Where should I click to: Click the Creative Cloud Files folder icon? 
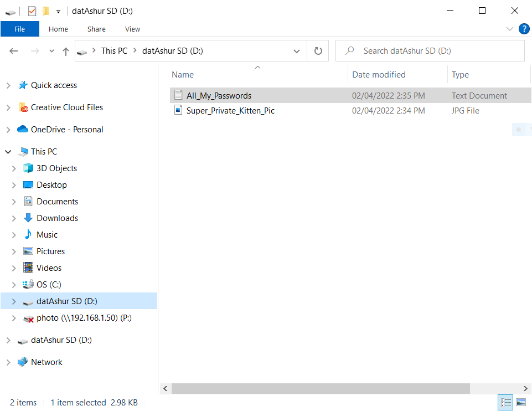coord(23,107)
